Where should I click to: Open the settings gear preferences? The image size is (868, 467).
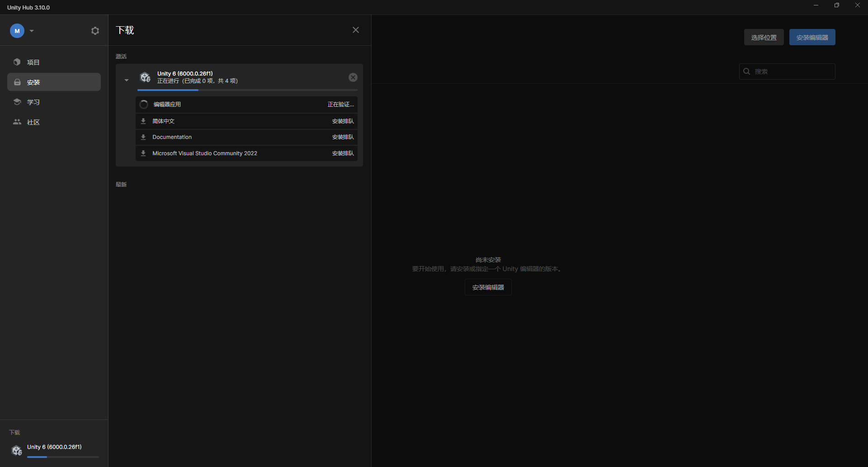(x=95, y=31)
